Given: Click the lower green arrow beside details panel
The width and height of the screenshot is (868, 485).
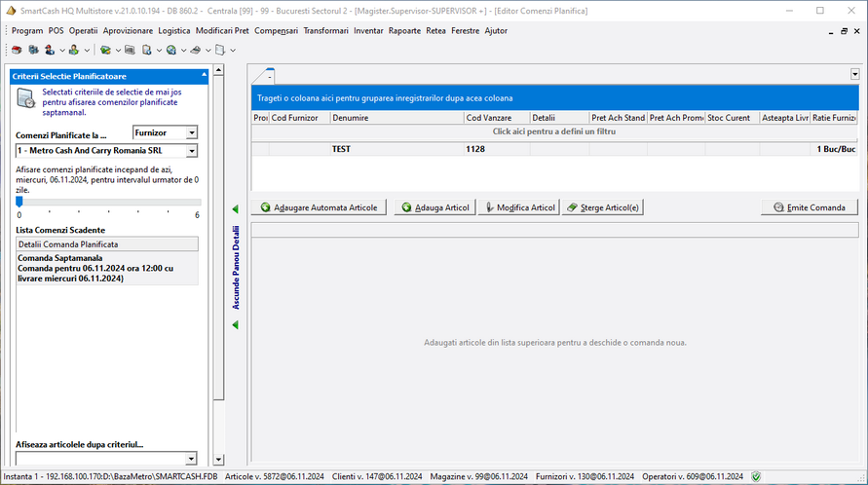Looking at the screenshot, I should coord(236,324).
